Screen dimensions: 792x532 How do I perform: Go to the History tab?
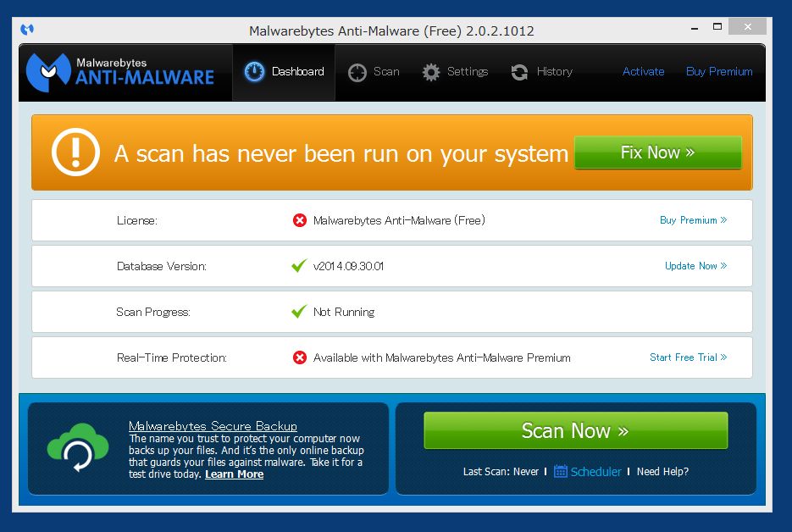541,72
